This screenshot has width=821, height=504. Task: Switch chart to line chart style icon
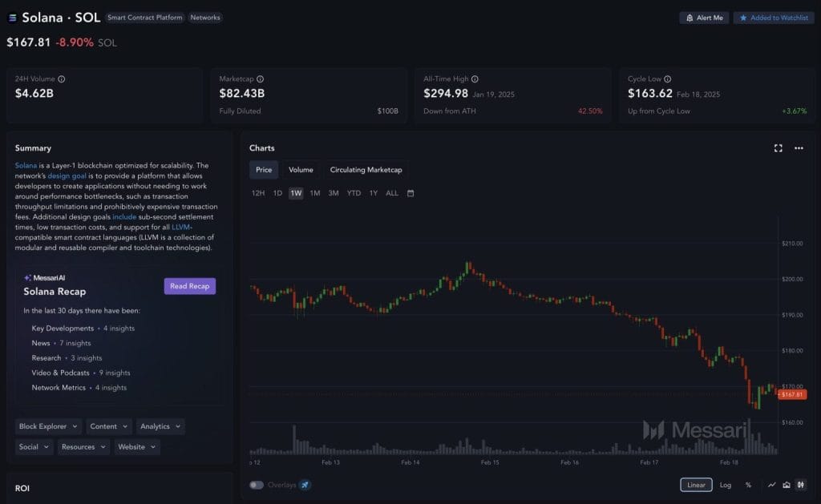[x=771, y=485]
